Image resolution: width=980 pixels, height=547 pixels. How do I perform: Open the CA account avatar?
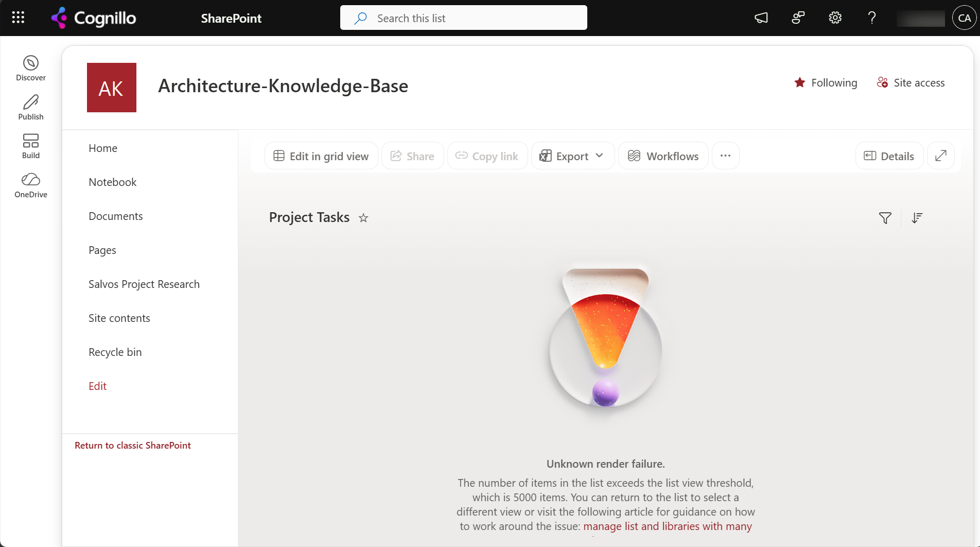click(965, 18)
